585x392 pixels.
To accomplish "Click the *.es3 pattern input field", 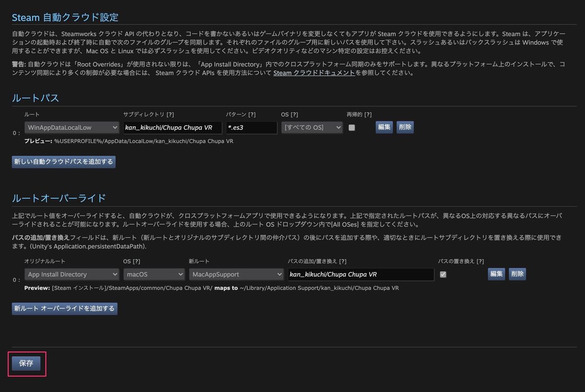I will coord(252,128).
